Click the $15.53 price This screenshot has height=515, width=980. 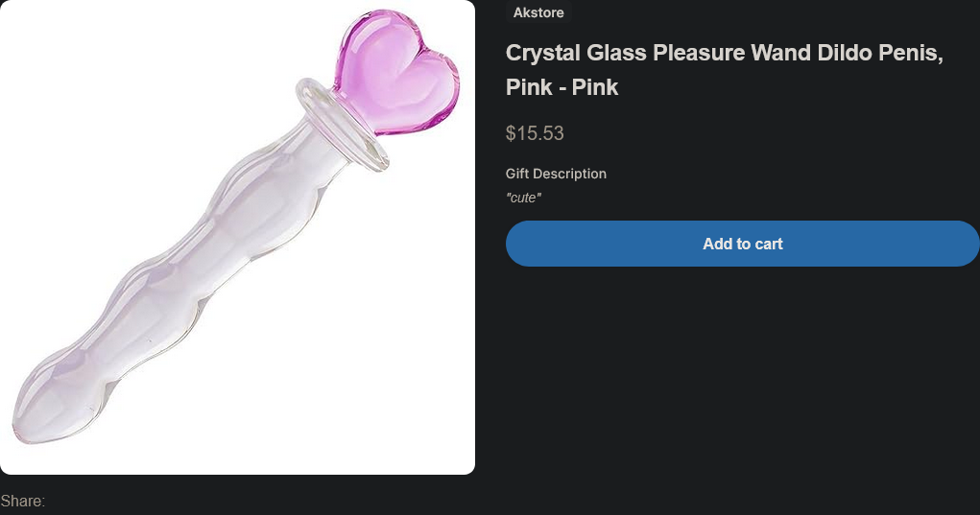[x=535, y=133]
